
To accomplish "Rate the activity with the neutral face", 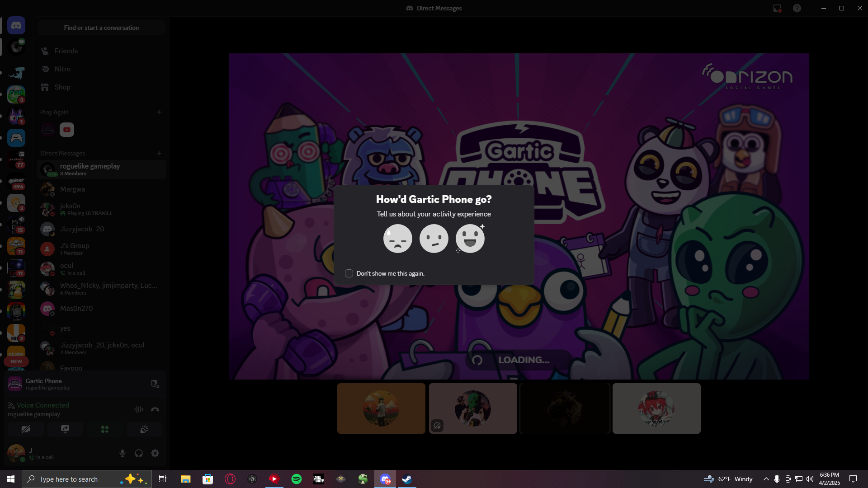I will coord(434,239).
